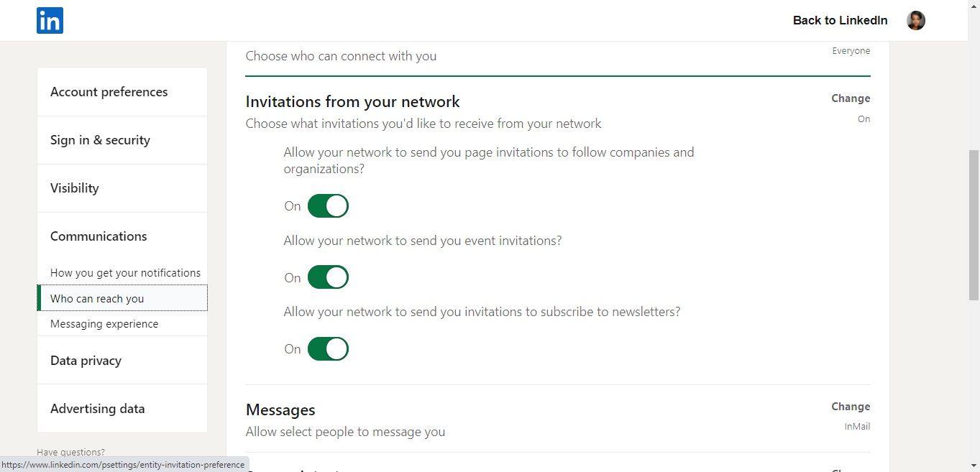
Task: Click the LinkedIn logo icon
Action: pyautogui.click(x=49, y=20)
